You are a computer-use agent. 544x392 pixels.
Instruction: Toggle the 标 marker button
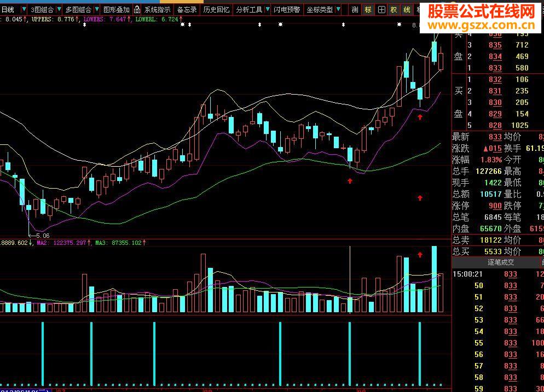368,10
